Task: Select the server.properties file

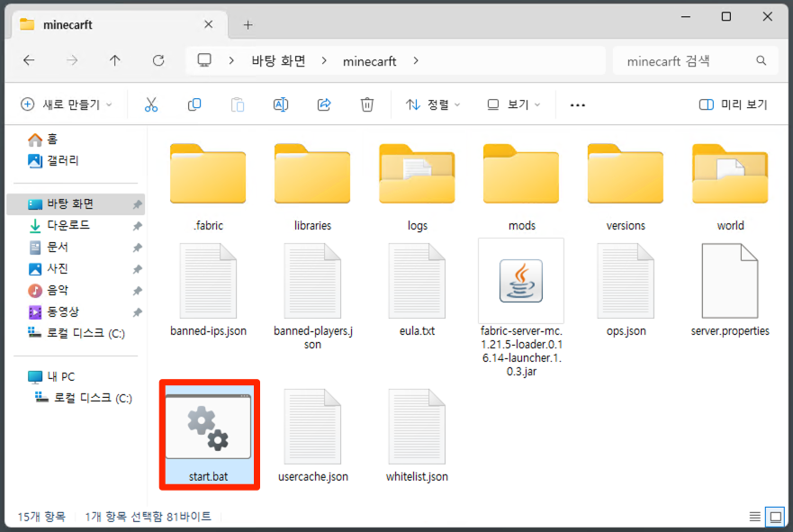Action: 730,290
